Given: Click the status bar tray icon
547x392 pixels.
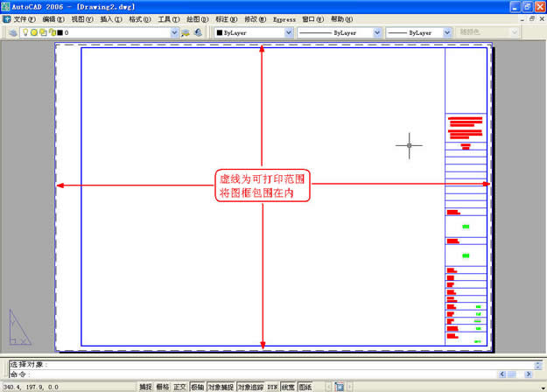Looking at the screenshot, I should tap(340, 387).
